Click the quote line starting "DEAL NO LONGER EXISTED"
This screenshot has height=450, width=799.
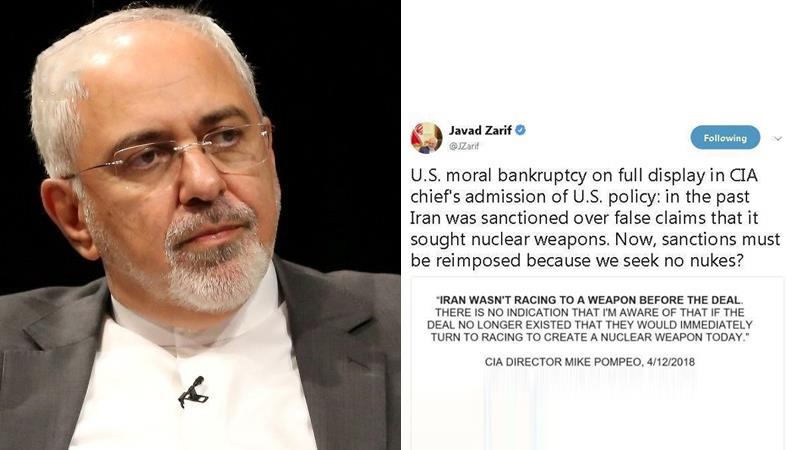(x=590, y=325)
